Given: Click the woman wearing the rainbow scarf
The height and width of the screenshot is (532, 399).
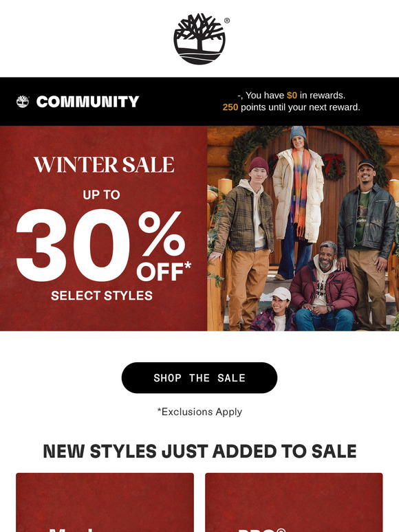Looking at the screenshot, I should (x=298, y=200).
